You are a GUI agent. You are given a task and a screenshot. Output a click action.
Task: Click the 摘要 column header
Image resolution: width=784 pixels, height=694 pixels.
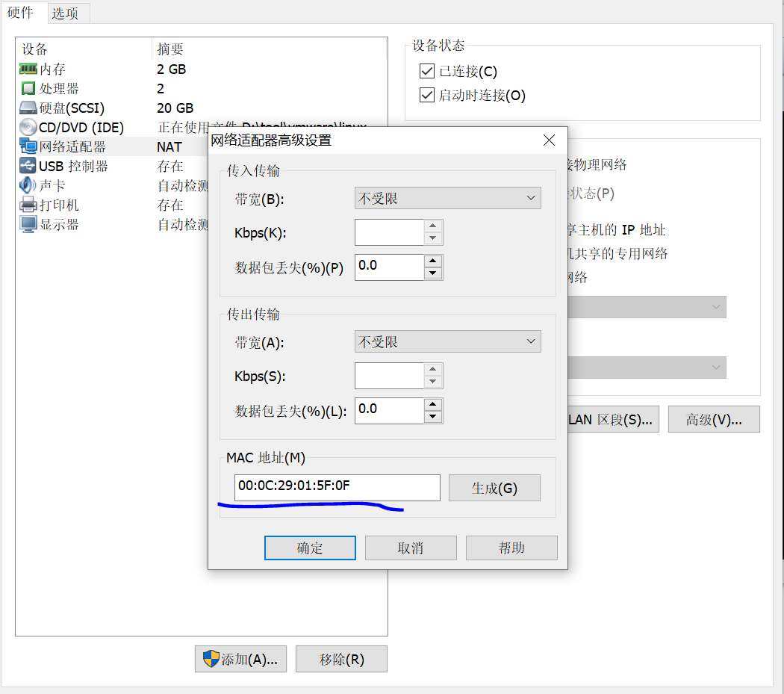point(269,49)
